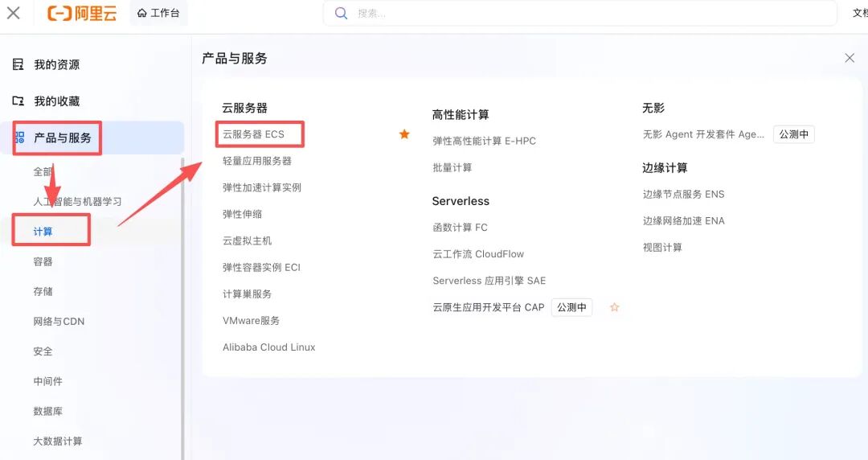Click the 云服务器 section heading
868x460 pixels.
244,108
